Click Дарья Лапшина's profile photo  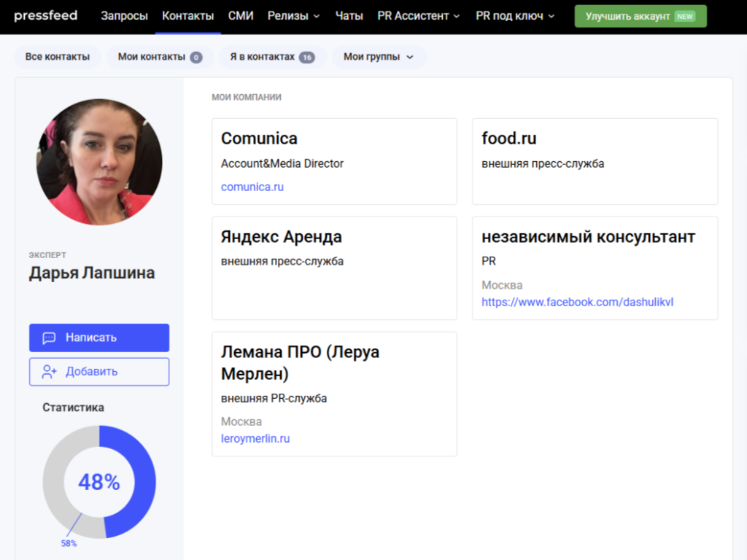(x=99, y=162)
